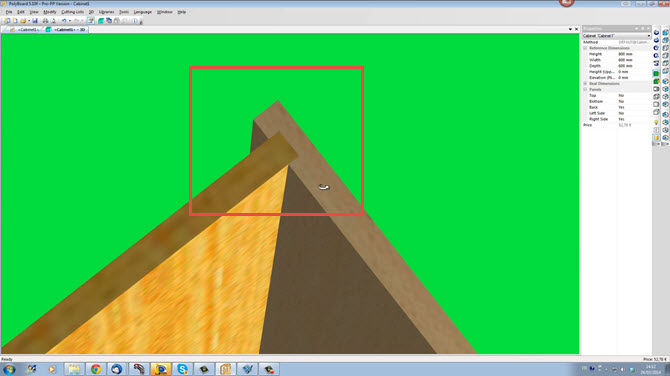Click the Save floppy disk icon
Image resolution: width=670 pixels, height=376 pixels.
35,21
